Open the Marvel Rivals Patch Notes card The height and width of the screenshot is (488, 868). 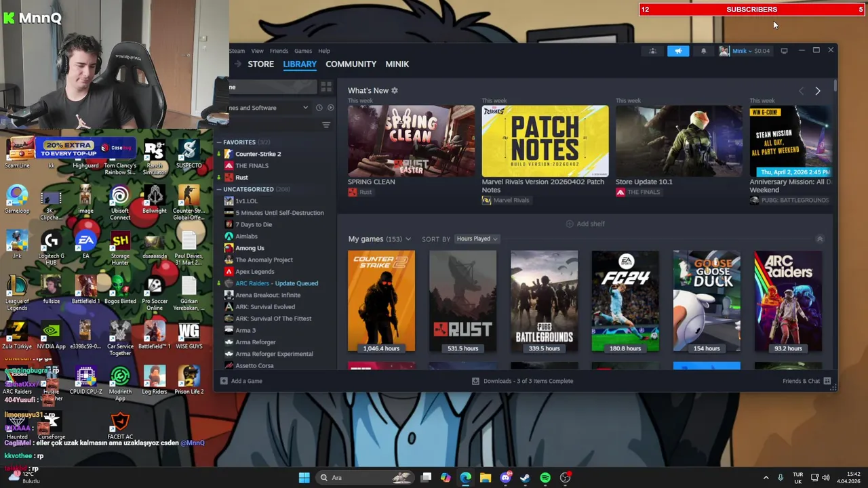pyautogui.click(x=545, y=141)
